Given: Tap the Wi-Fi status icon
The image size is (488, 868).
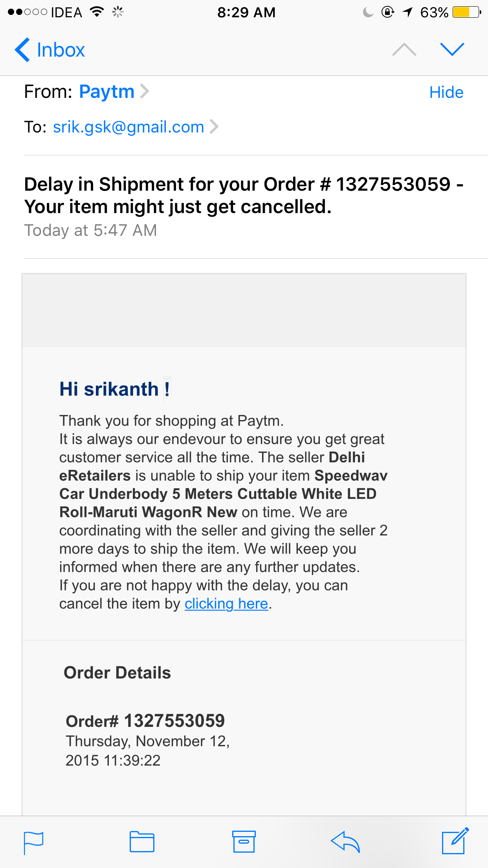Looking at the screenshot, I should [97, 12].
